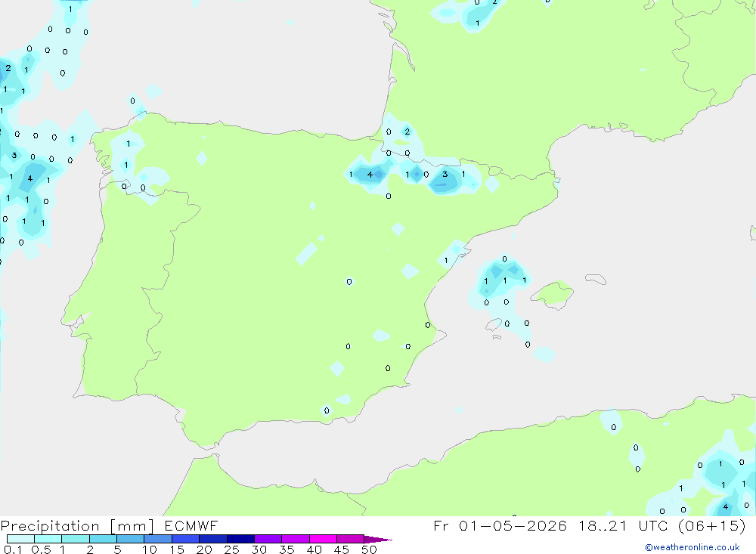Choose the 20 to 25 mm legend swatch

point(212,539)
